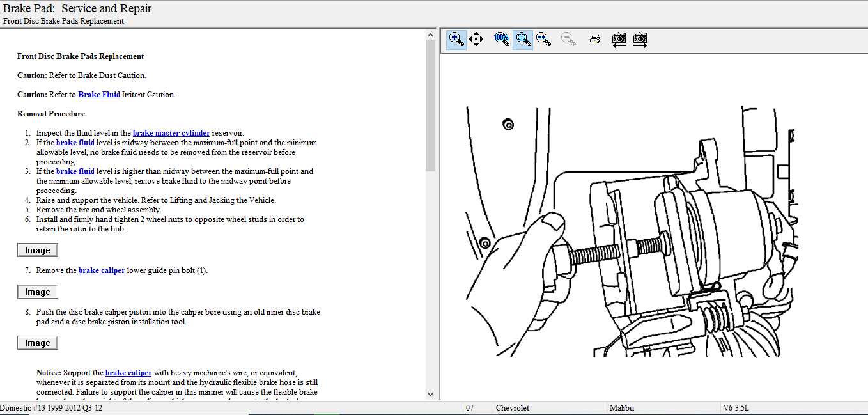The width and height of the screenshot is (868, 415).
Task: Click the fit-width magnifier icon
Action: [x=543, y=39]
